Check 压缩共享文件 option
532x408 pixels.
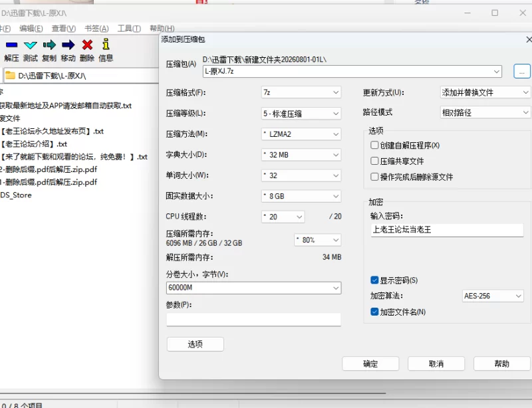(374, 161)
